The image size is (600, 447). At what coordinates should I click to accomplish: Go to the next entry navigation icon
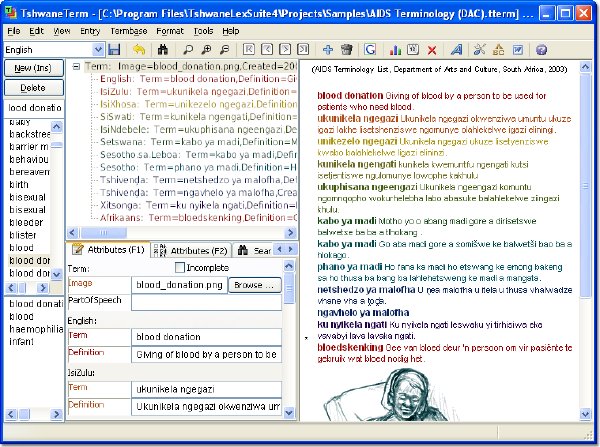[x=285, y=49]
